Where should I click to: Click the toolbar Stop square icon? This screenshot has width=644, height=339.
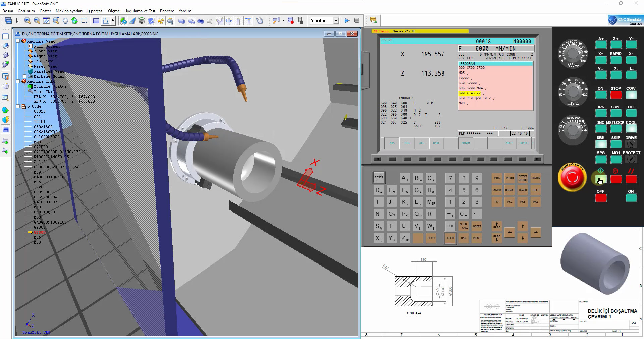pos(357,21)
